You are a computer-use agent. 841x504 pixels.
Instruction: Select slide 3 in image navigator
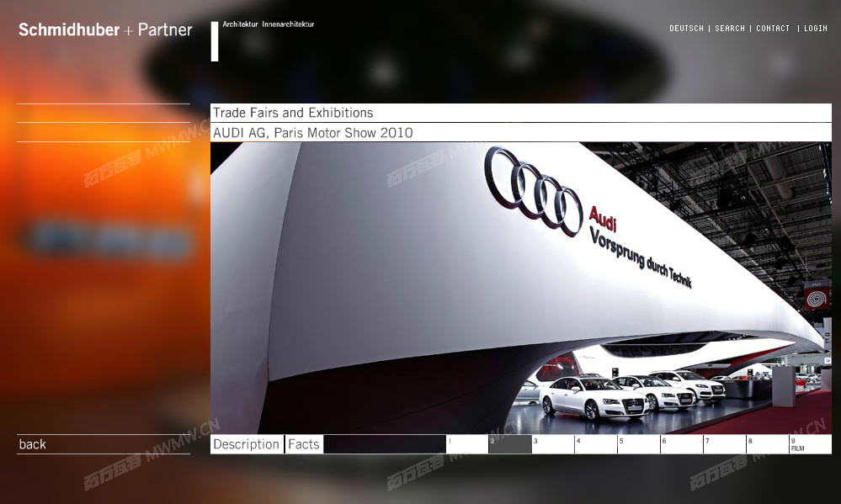[553, 444]
